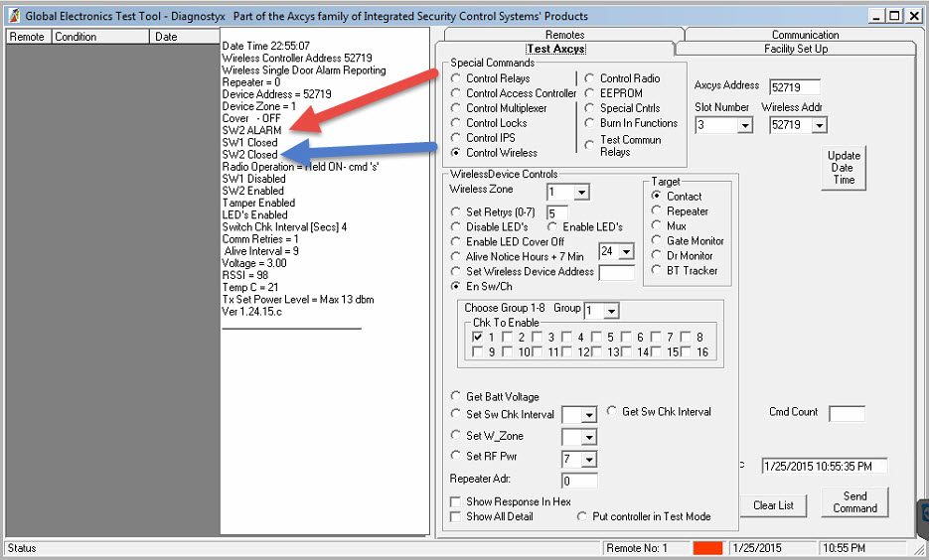
Task: Select Disable LED's option
Action: pyautogui.click(x=456, y=226)
